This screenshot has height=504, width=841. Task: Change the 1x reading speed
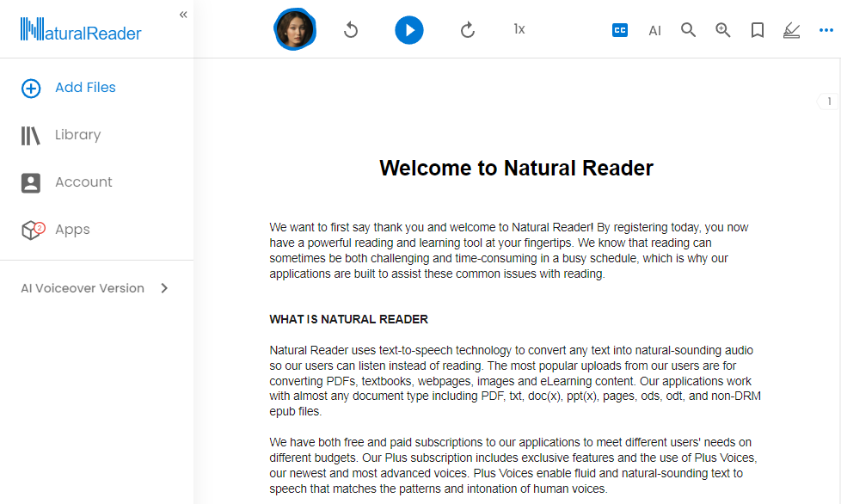coord(519,29)
